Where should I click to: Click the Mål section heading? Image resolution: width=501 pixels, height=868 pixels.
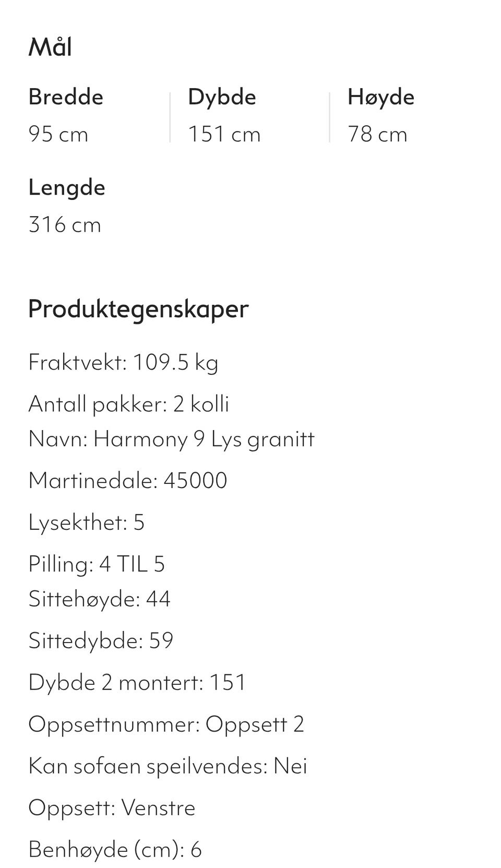coord(50,47)
